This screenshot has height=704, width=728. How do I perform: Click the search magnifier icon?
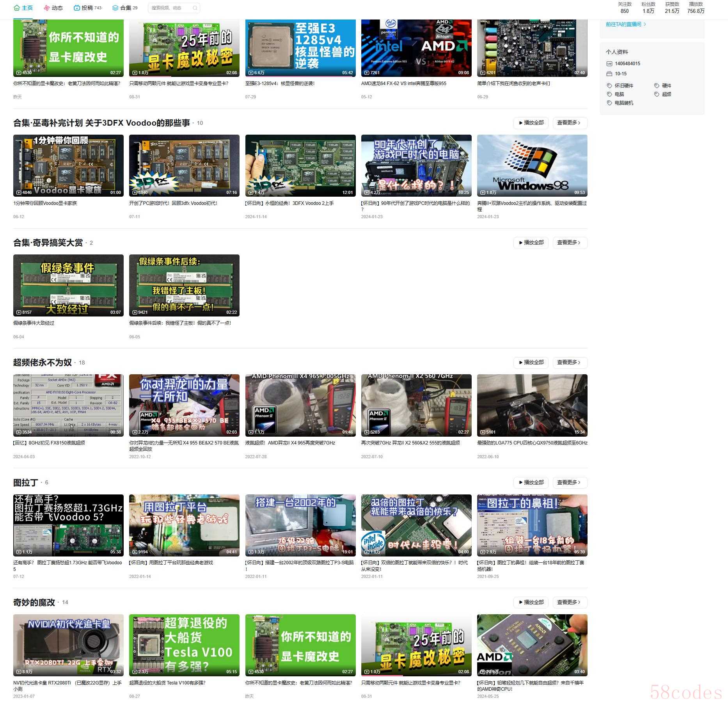click(195, 8)
